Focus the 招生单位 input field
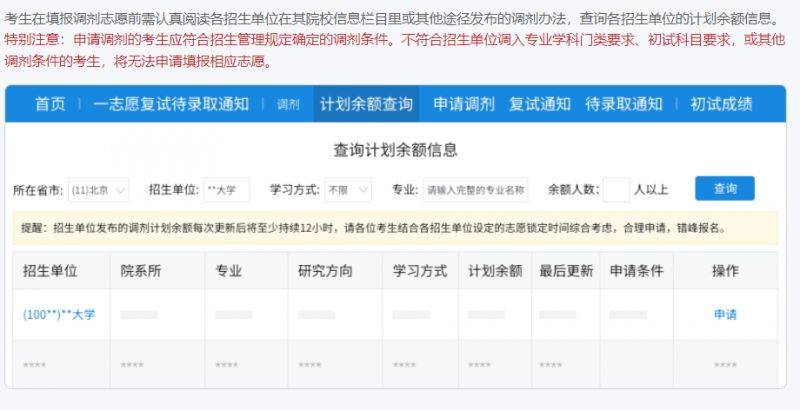The height and width of the screenshot is (410, 800). tap(227, 190)
